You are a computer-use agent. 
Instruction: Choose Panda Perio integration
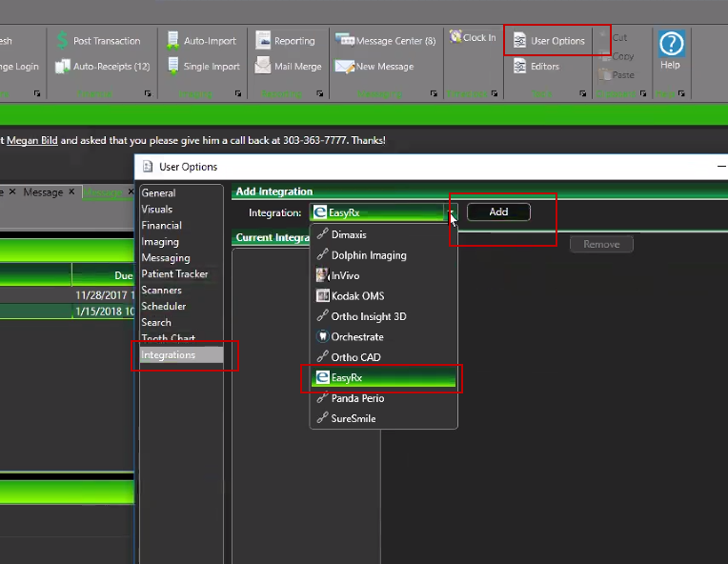(383, 398)
